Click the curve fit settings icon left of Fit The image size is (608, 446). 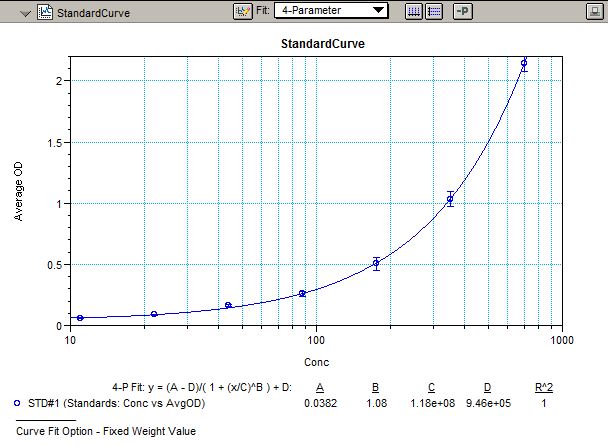242,11
